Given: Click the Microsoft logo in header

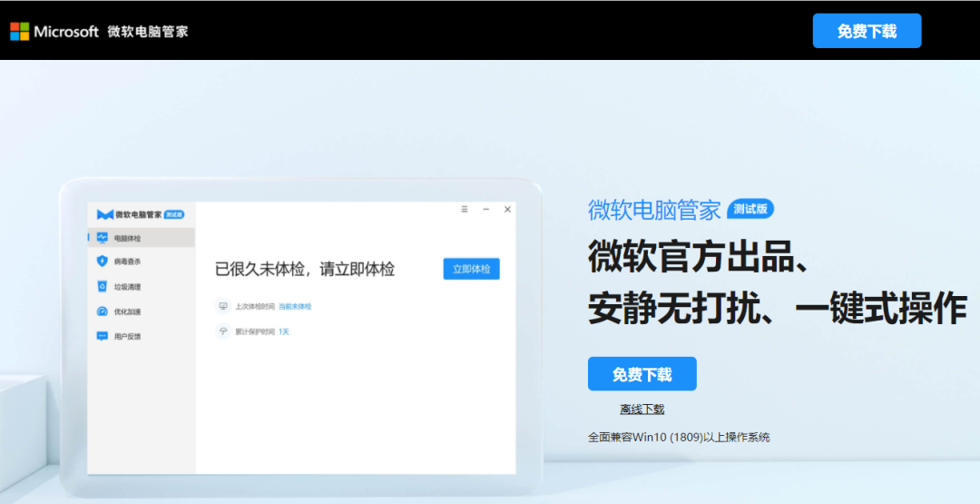Looking at the screenshot, I should 20,32.
